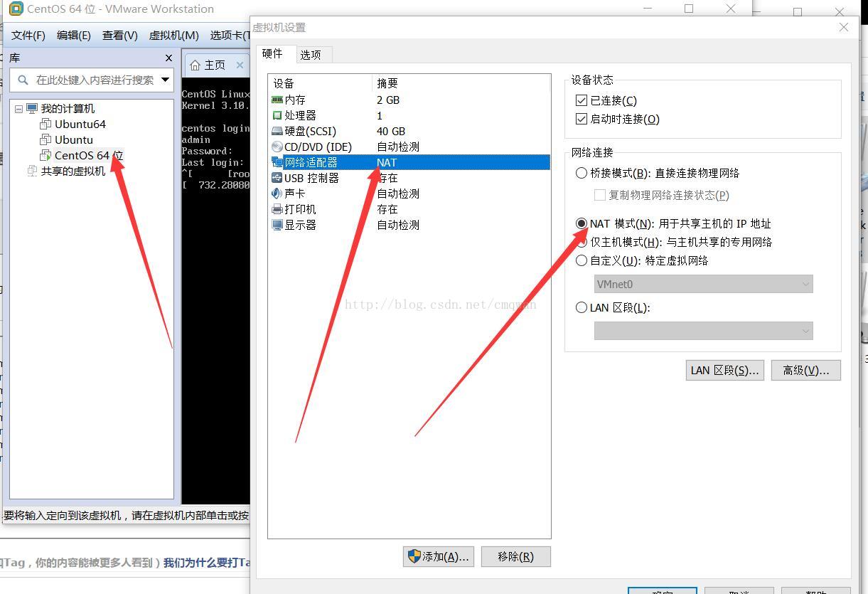Select the 声卡 row
This screenshot has height=594, width=868.
(x=409, y=194)
